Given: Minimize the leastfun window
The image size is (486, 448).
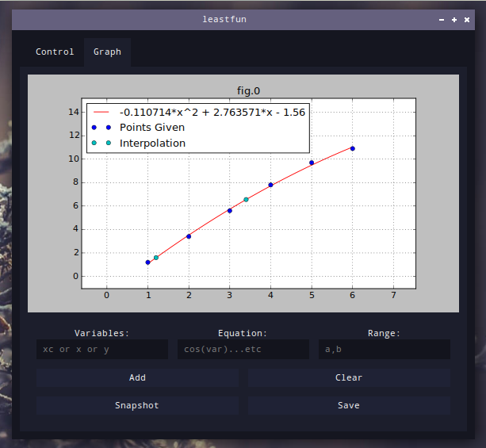Looking at the screenshot, I should 442,20.
